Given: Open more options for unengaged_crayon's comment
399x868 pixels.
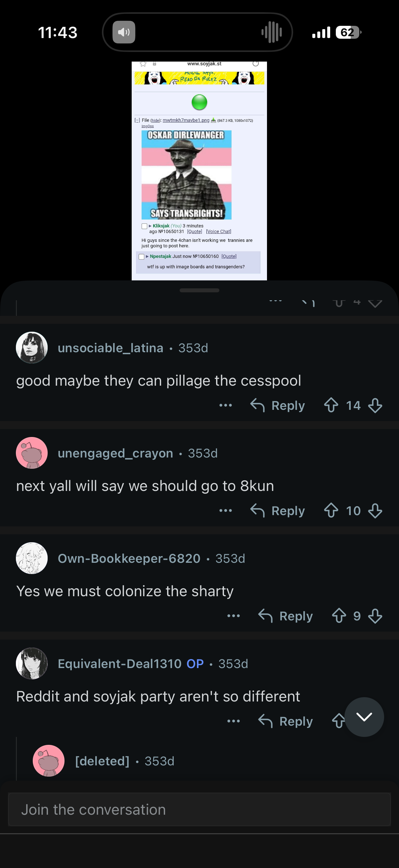Looking at the screenshot, I should [x=225, y=510].
